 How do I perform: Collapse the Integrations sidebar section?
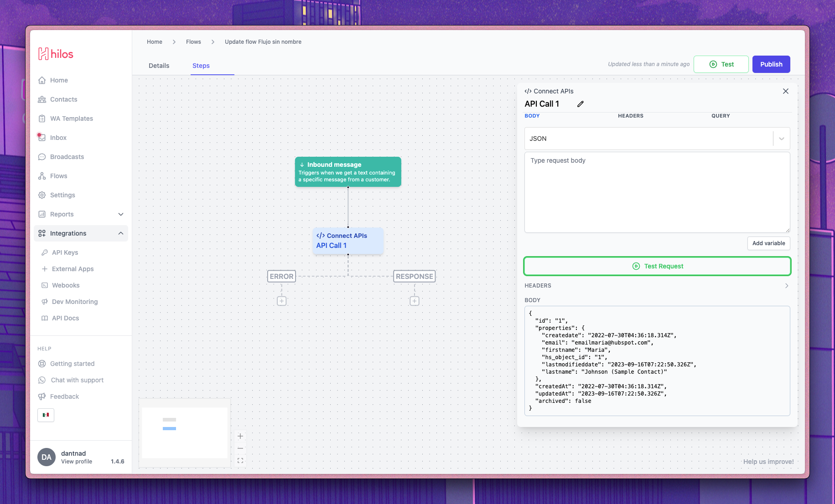(121, 233)
